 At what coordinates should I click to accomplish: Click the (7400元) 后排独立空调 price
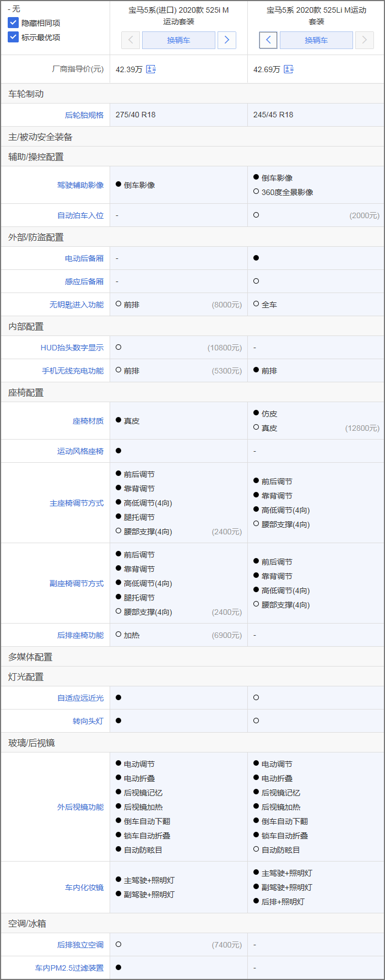point(227,945)
